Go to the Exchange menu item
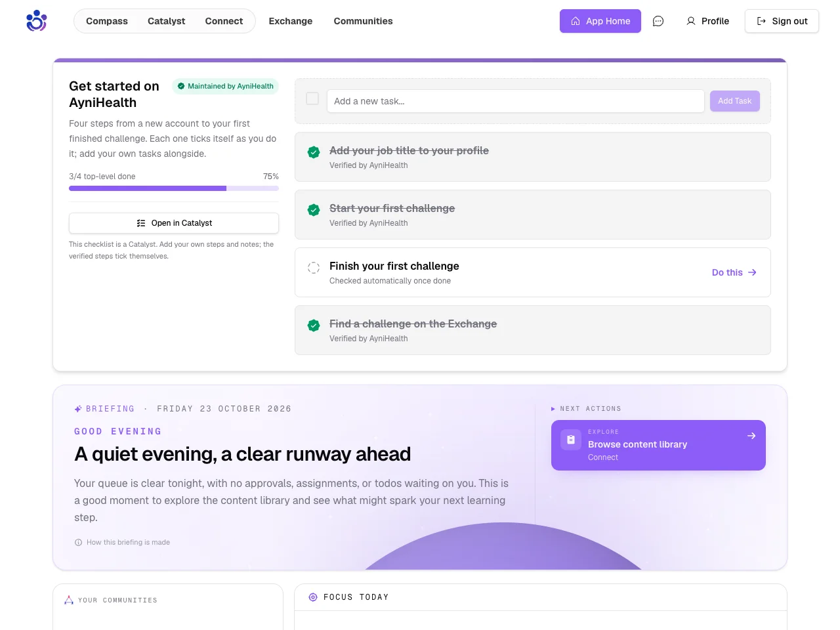This screenshot has width=840, height=630. pyautogui.click(x=291, y=21)
